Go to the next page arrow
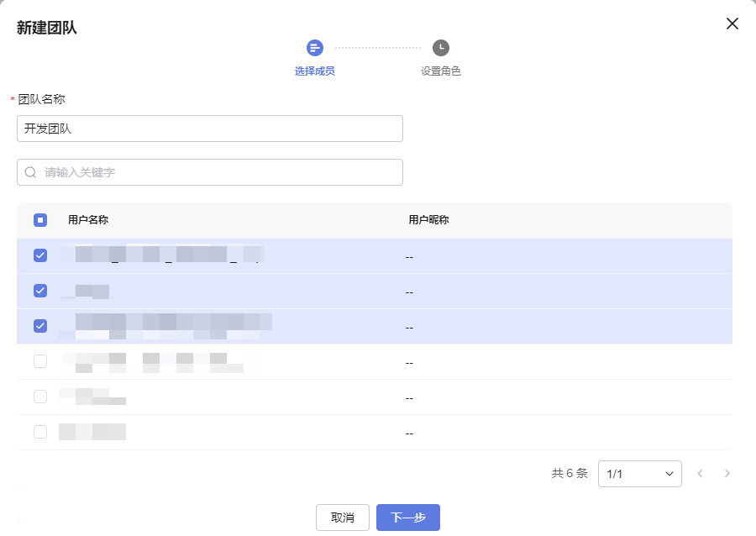This screenshot has width=756, height=536. [727, 474]
